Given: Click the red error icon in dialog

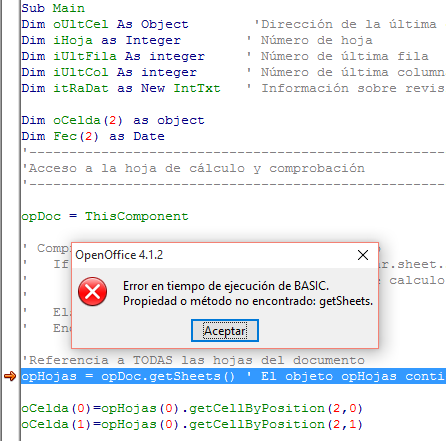Looking at the screenshot, I should click(x=93, y=291).
